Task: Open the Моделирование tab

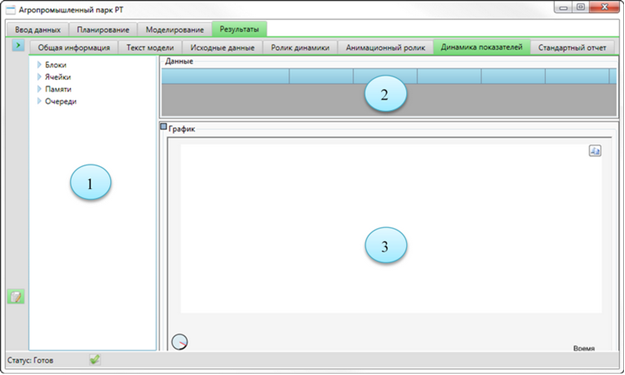Action: click(175, 29)
